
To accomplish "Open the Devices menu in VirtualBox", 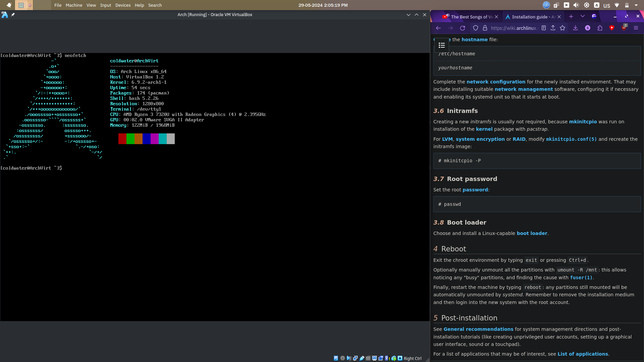I will 123,5.
